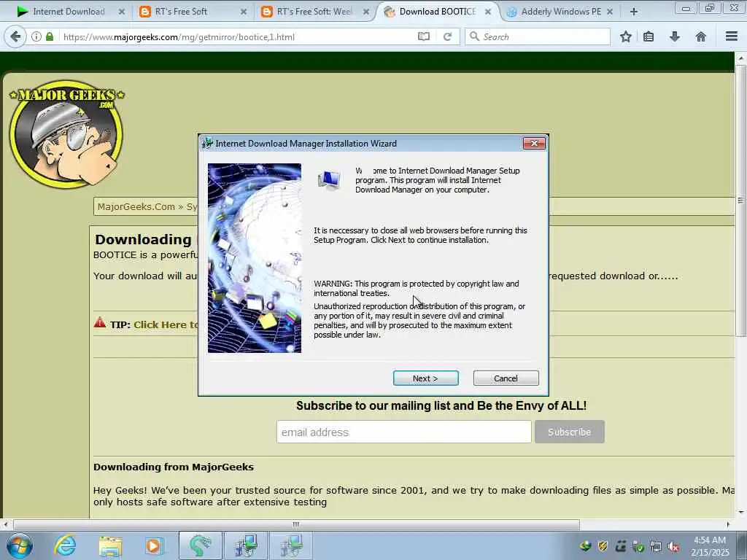Select the Download BOOTICE tab
The height and width of the screenshot is (560, 747).
point(437,12)
